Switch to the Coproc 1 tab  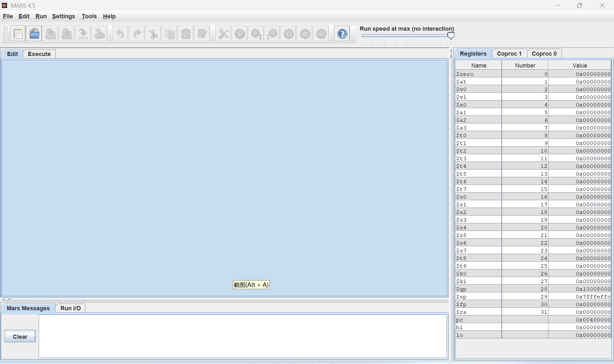(509, 54)
